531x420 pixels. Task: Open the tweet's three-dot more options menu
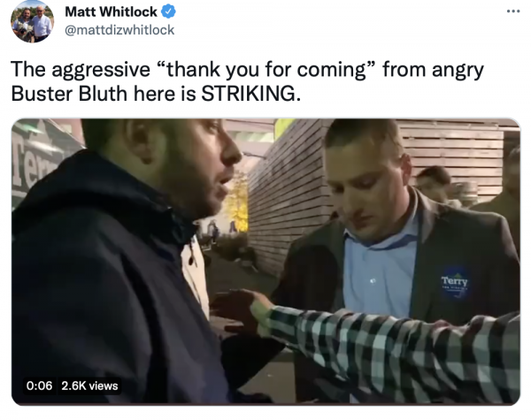513,11
